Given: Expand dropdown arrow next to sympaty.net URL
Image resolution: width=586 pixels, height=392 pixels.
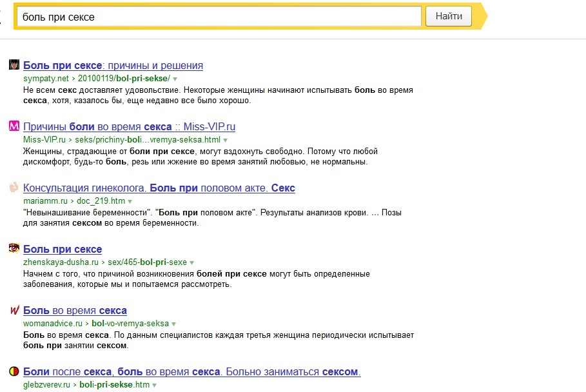Looking at the screenshot, I should pyautogui.click(x=175, y=79).
